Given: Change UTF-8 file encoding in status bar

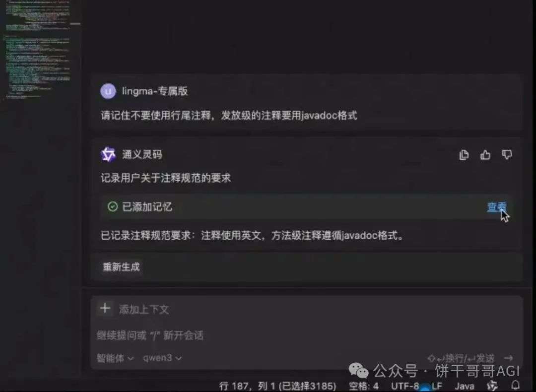Looking at the screenshot, I should (x=405, y=386).
